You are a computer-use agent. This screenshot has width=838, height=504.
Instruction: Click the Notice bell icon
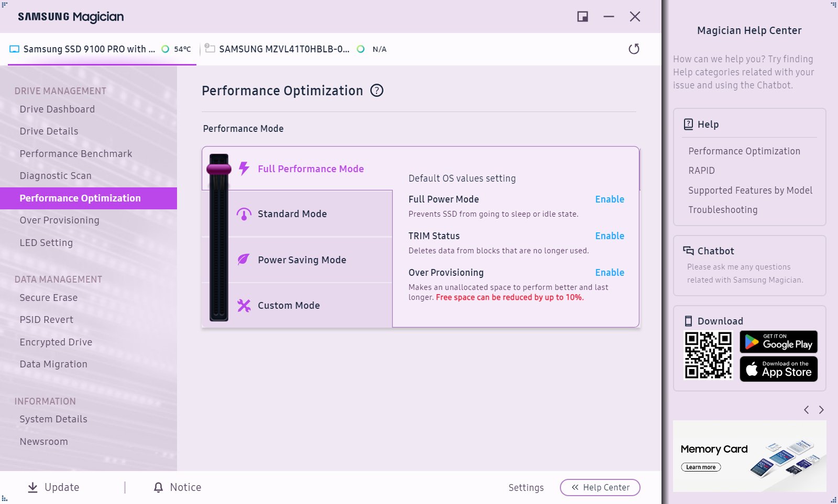[158, 487]
